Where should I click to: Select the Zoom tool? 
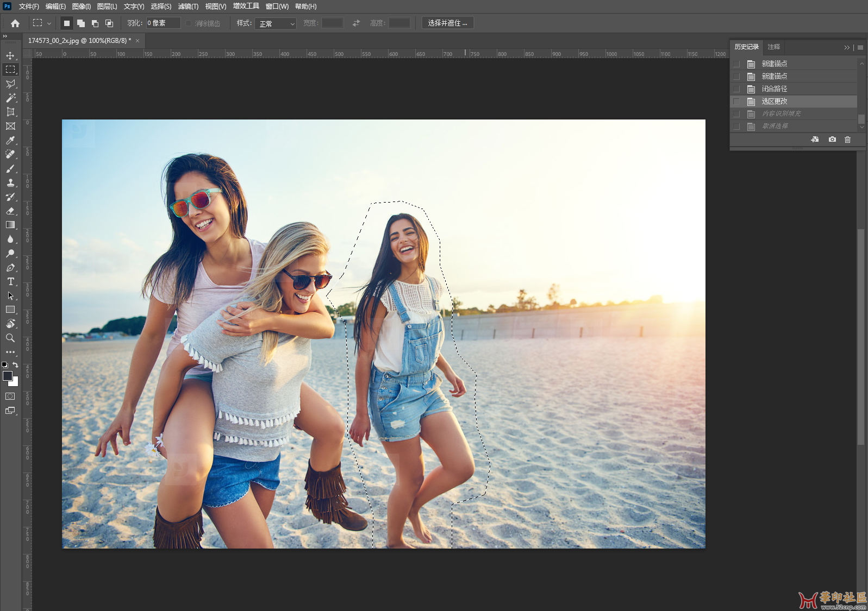click(10, 338)
